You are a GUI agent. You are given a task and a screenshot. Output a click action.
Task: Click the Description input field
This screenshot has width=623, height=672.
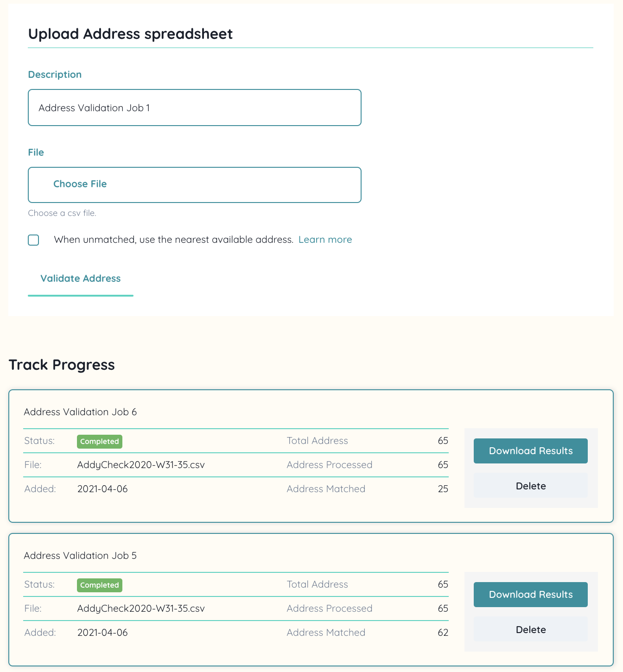click(x=195, y=108)
